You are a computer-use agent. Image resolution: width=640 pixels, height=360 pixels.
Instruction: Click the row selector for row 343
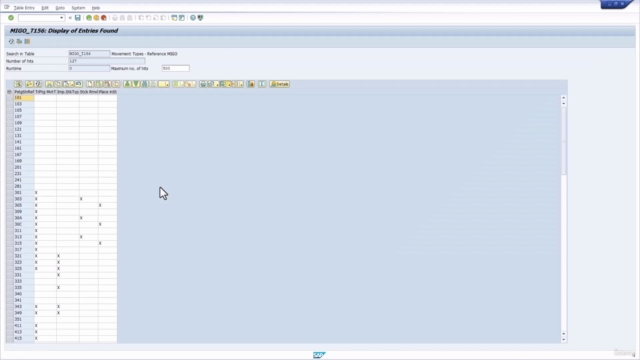coord(10,307)
